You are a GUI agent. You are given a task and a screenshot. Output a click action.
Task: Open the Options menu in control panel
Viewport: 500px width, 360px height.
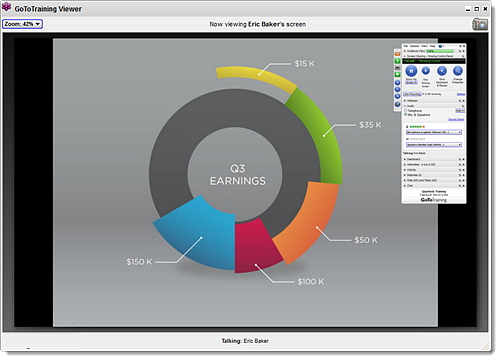coord(414,46)
